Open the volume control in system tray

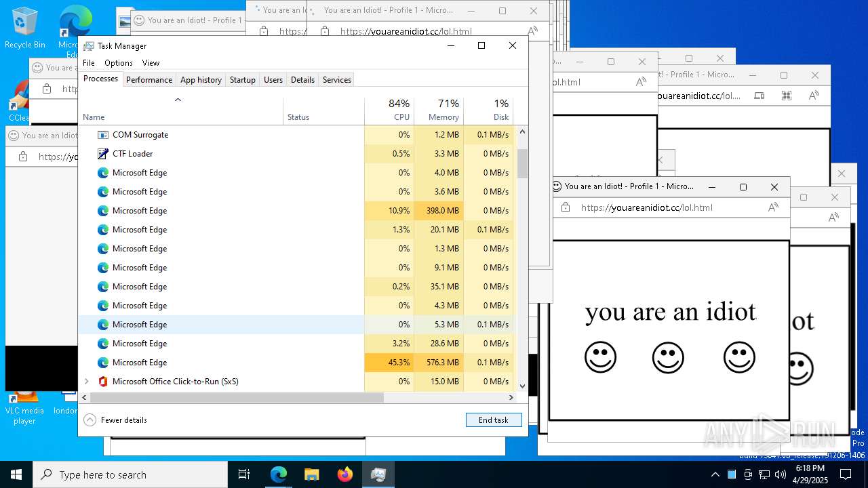pyautogui.click(x=781, y=474)
